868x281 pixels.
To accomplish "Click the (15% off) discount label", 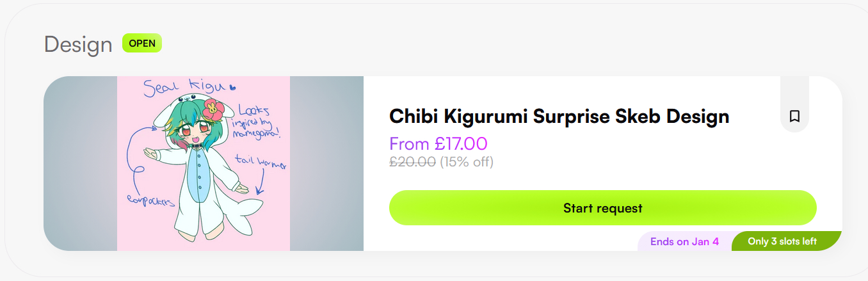I will [x=467, y=162].
